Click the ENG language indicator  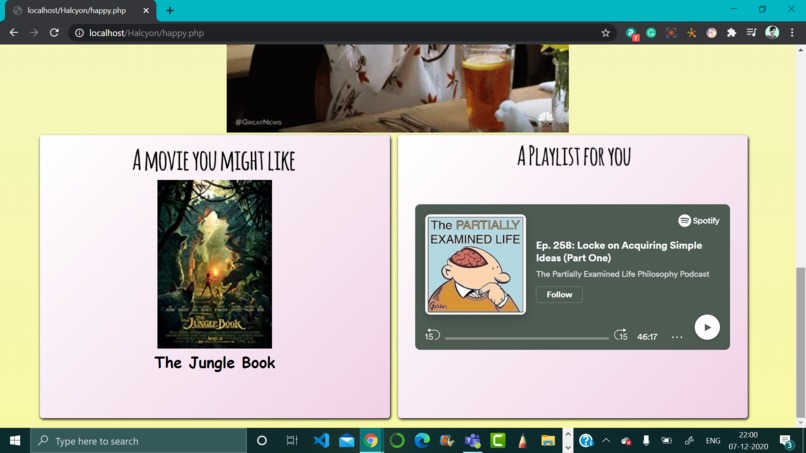712,441
